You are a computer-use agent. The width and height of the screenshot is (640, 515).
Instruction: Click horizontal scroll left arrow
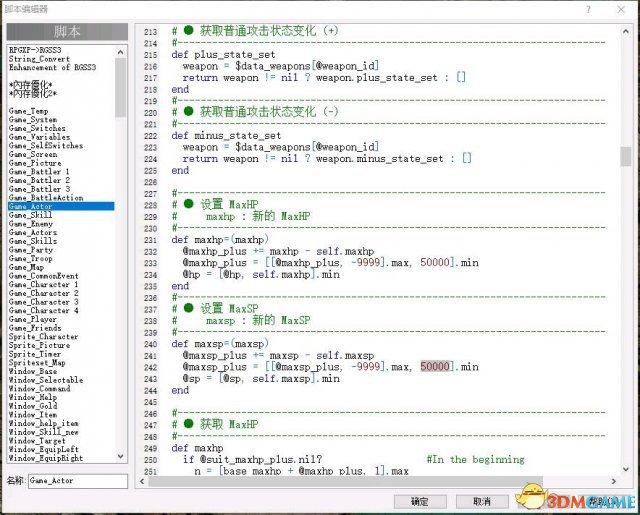click(x=142, y=482)
